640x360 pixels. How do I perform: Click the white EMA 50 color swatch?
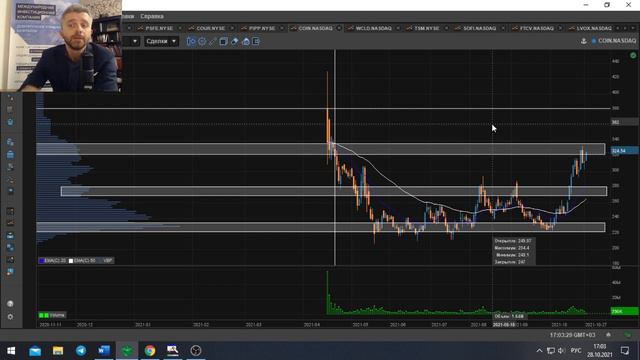coord(71,260)
